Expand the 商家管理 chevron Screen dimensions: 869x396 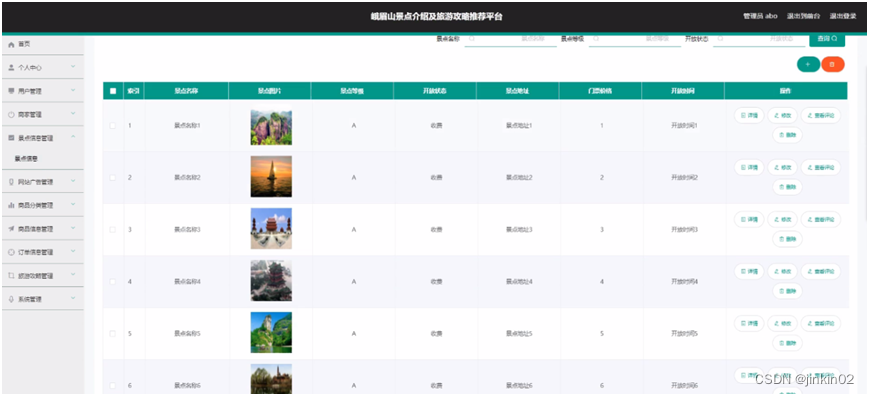click(73, 114)
